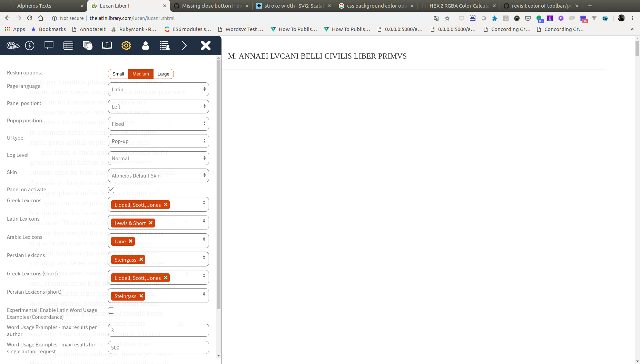The image size is (640, 364).
Task: Open the user account icon
Action: pyautogui.click(x=145, y=45)
